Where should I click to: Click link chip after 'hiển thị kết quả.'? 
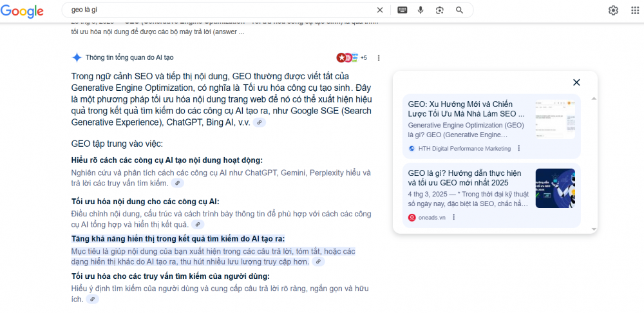click(198, 225)
